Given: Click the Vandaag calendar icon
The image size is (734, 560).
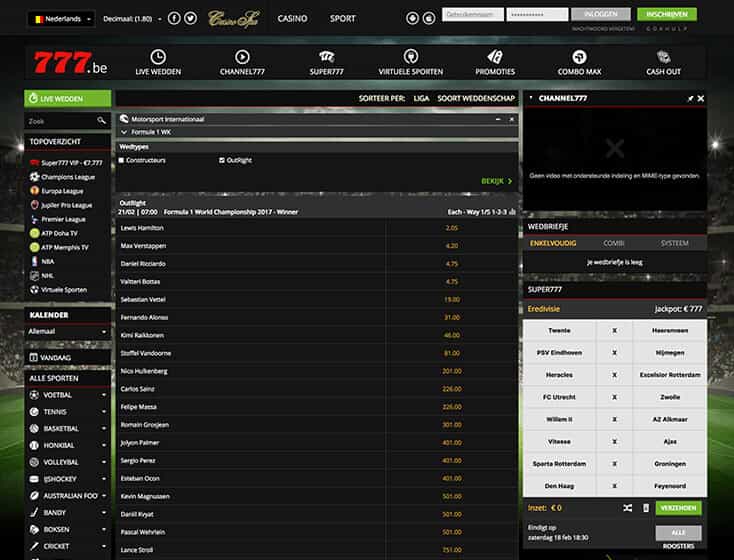Looking at the screenshot, I should point(33,357).
